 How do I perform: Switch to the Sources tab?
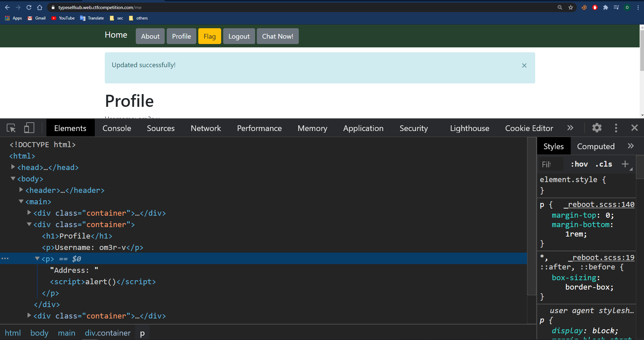(x=161, y=128)
